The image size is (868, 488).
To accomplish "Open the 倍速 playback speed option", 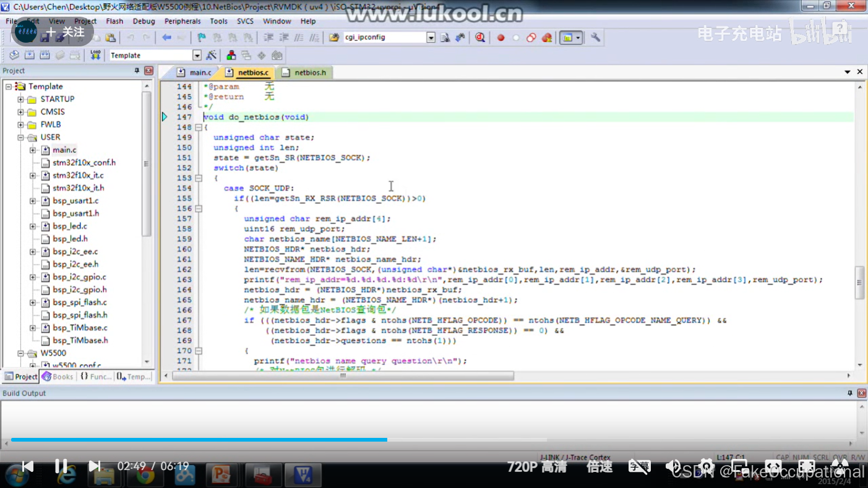I will (599, 466).
